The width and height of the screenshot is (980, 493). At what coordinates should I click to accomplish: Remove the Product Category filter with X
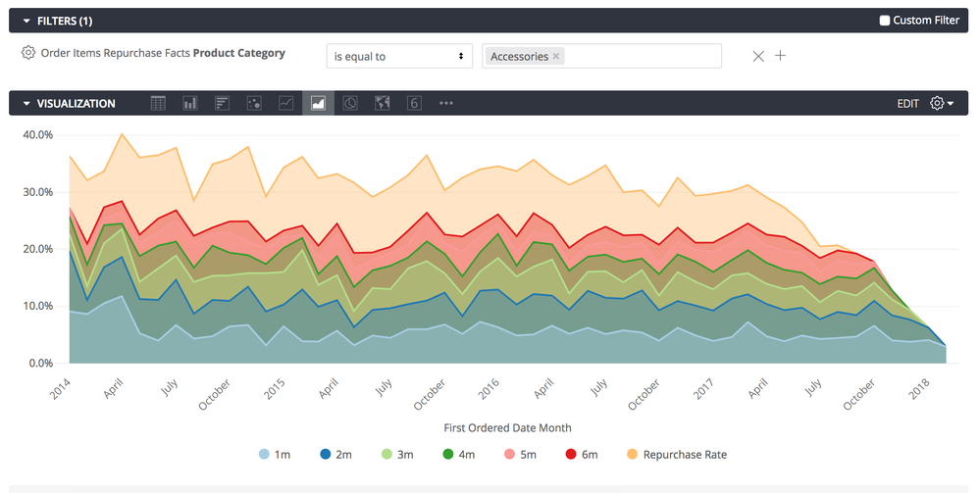[x=758, y=56]
